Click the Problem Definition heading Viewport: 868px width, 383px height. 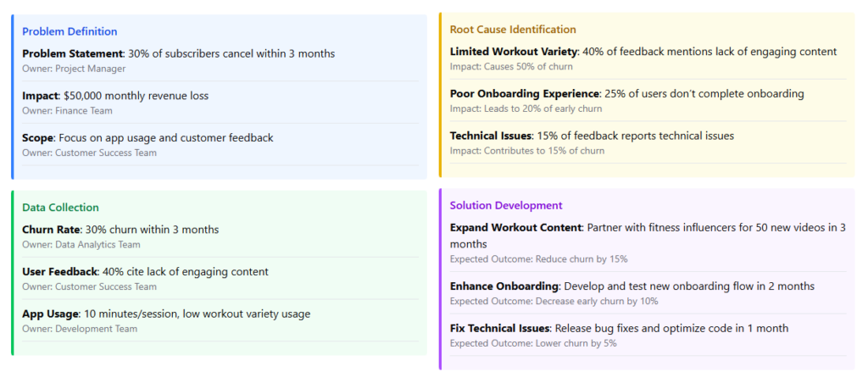[70, 31]
